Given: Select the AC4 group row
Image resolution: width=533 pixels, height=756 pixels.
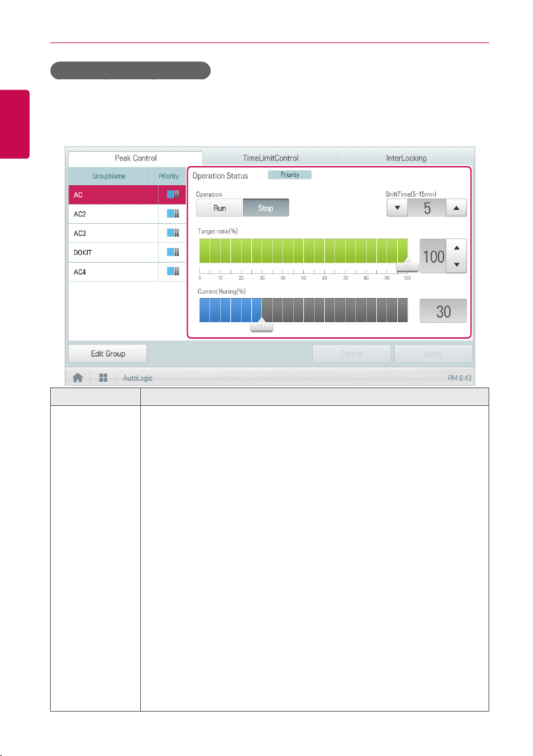Looking at the screenshot, I should (x=127, y=272).
